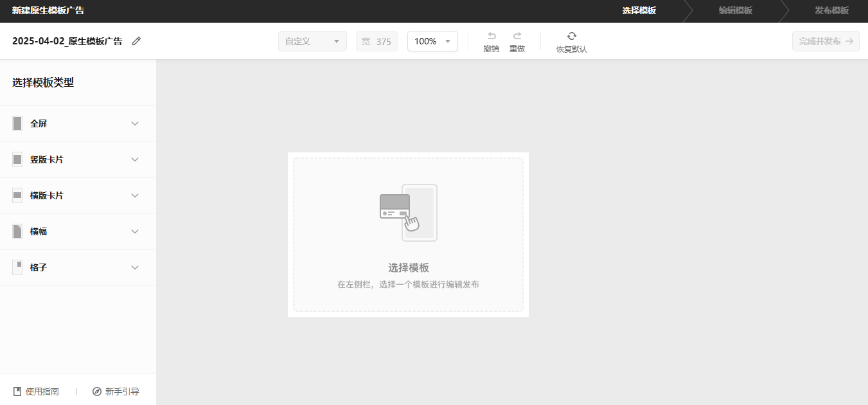
Task: Go to the 编辑模板 step tab
Action: (x=736, y=11)
